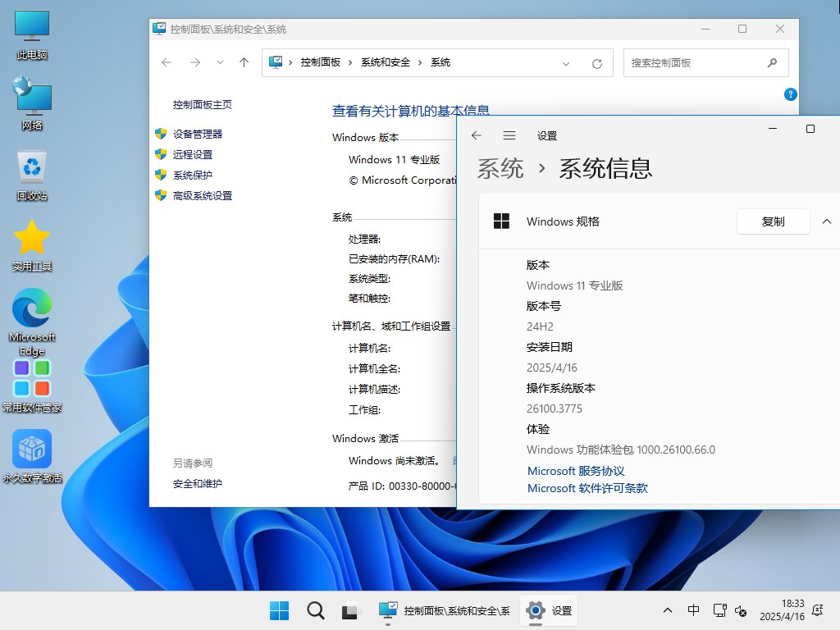The height and width of the screenshot is (630, 840).
Task: Open the 此电脑 desktop icon
Action: 32,34
